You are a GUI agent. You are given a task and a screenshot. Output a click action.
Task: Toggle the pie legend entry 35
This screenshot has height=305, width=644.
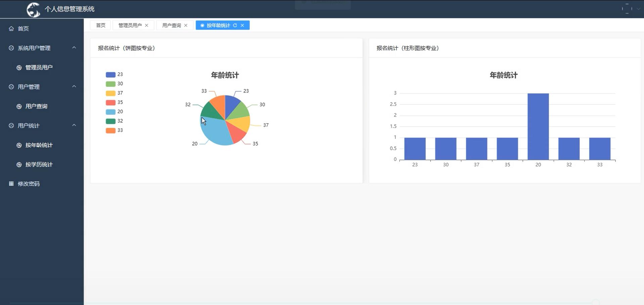(114, 102)
